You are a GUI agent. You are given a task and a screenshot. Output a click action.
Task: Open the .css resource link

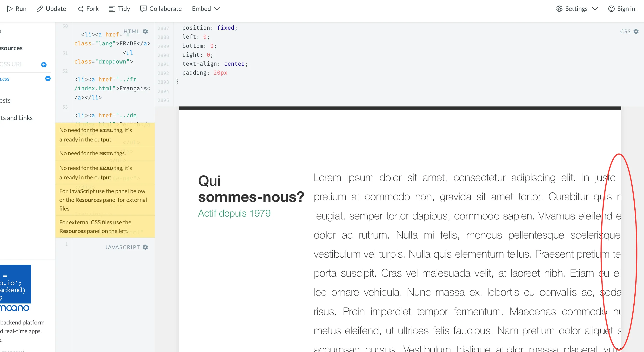(5, 79)
